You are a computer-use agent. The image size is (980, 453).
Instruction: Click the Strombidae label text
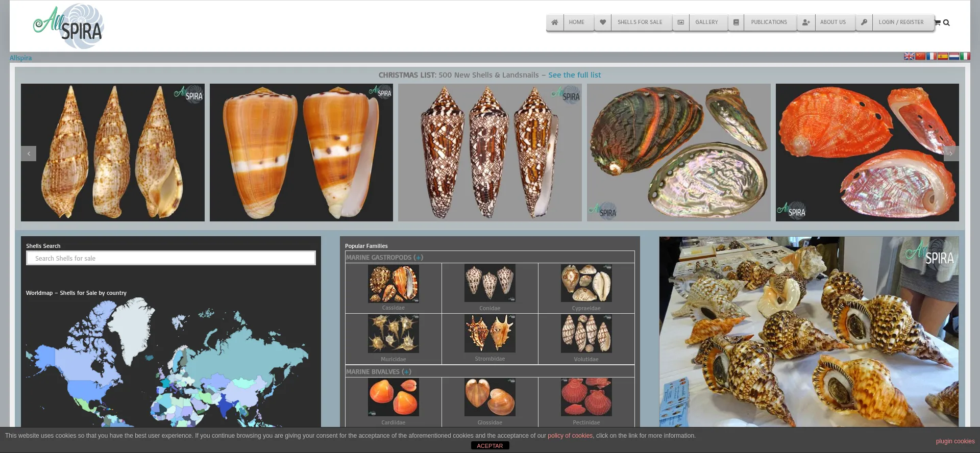click(x=490, y=359)
